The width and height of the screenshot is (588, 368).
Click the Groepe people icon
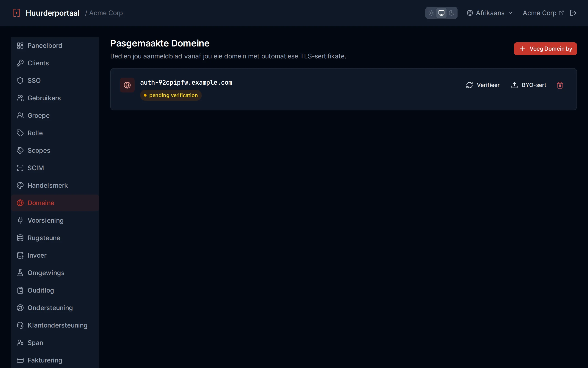(20, 115)
